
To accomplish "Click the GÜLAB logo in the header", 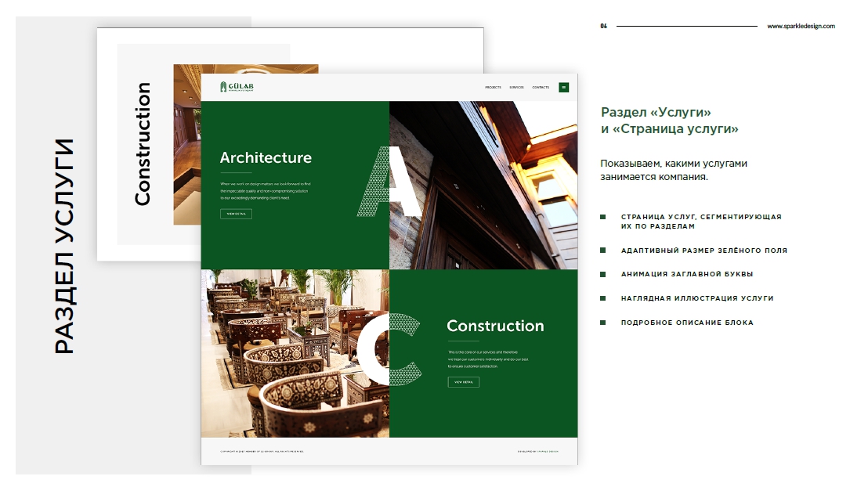I will tap(237, 86).
